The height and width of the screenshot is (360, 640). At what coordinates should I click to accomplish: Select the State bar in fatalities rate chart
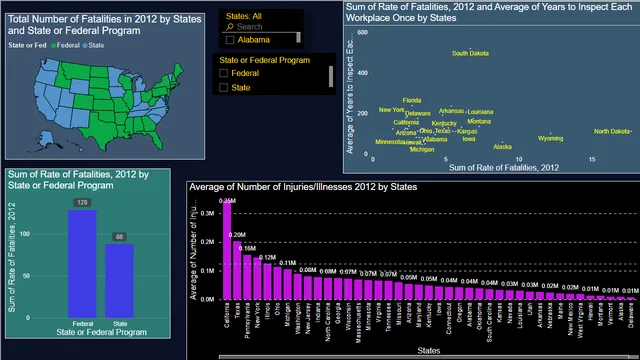[x=119, y=281]
